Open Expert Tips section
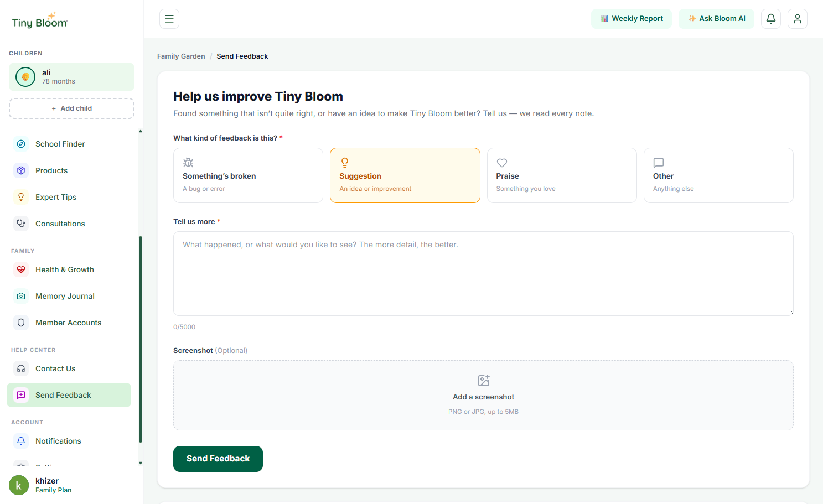 69,197
